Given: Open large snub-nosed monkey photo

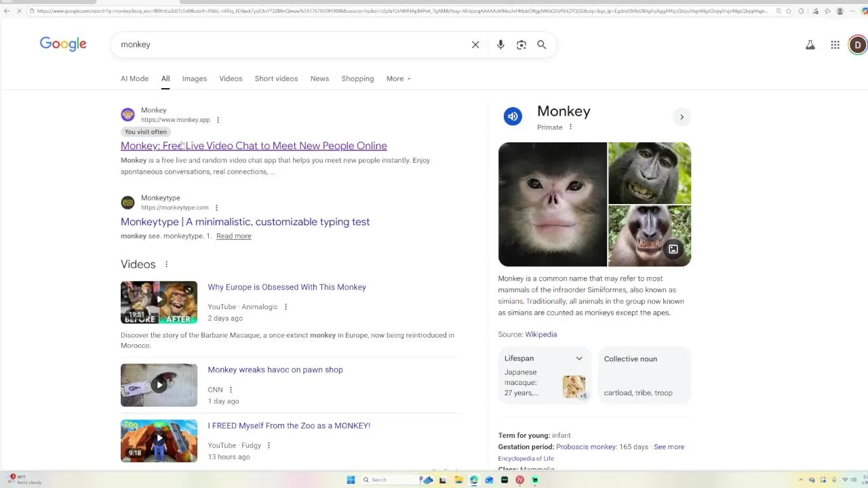Looking at the screenshot, I should point(553,204).
